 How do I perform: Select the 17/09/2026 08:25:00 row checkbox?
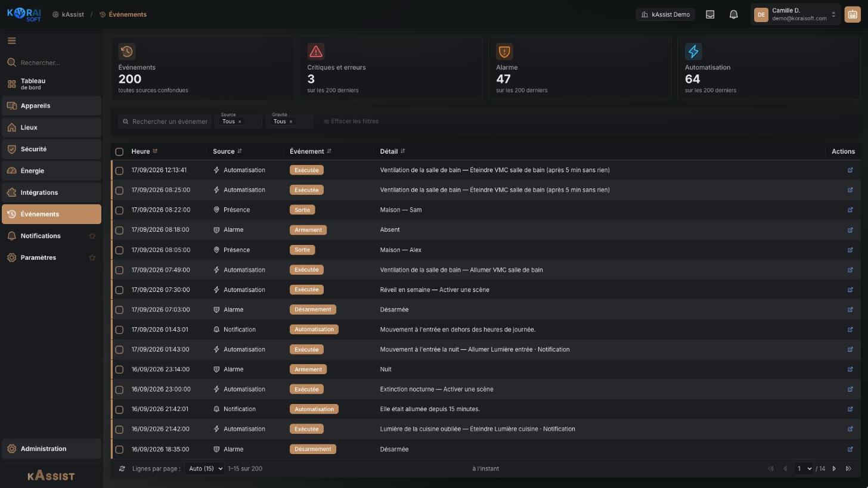tap(119, 190)
